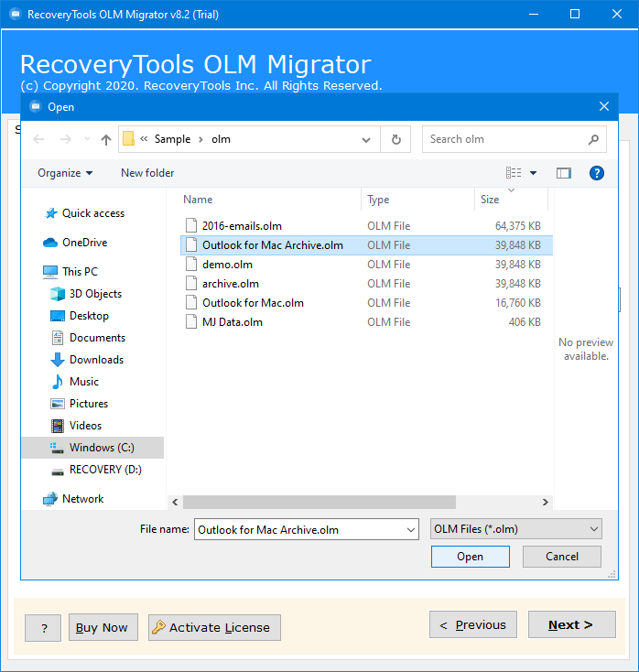Click the Forward navigation arrow
Viewport: 639px width, 672px height.
pos(66,139)
